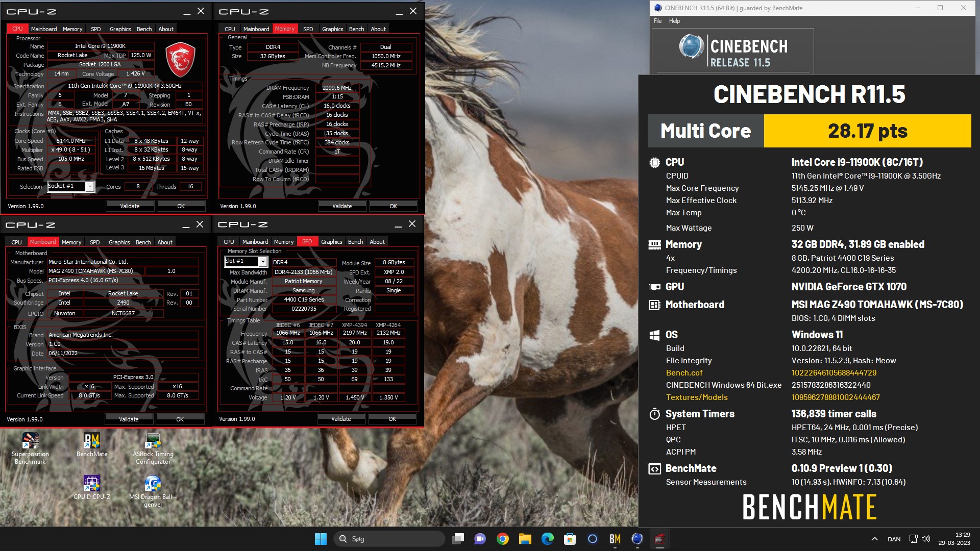Click the Motherboard icon in BenchMate panel
The image size is (980, 551).
654,305
